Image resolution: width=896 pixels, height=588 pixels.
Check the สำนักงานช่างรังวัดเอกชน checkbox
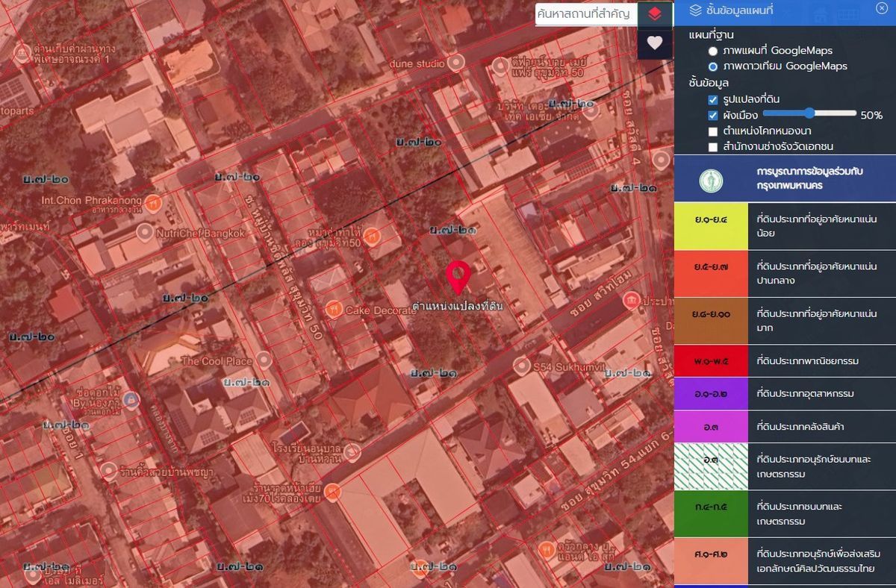(713, 147)
